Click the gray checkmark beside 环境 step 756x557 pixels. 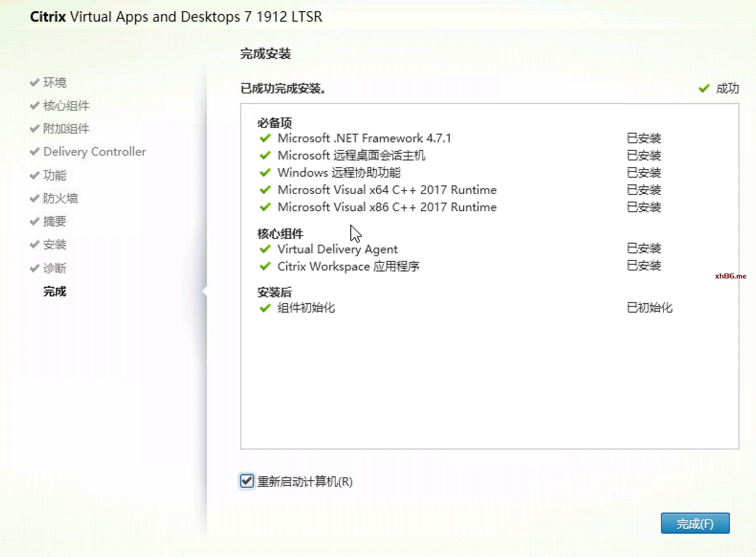tap(34, 82)
